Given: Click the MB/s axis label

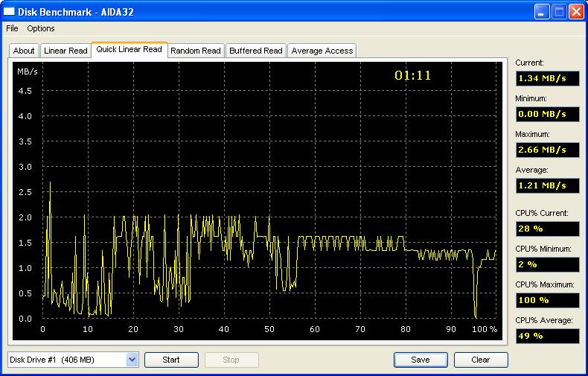Looking at the screenshot, I should point(28,71).
